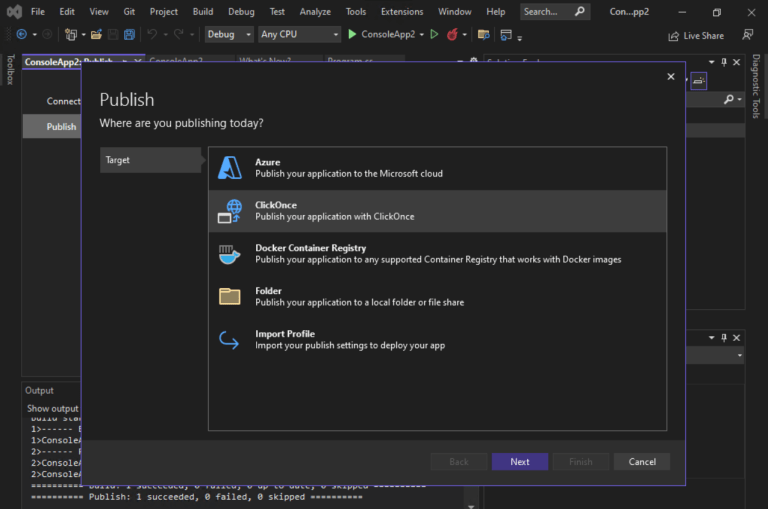Pin the Solution Explorer panel
The image size is (768, 509).
click(x=724, y=62)
